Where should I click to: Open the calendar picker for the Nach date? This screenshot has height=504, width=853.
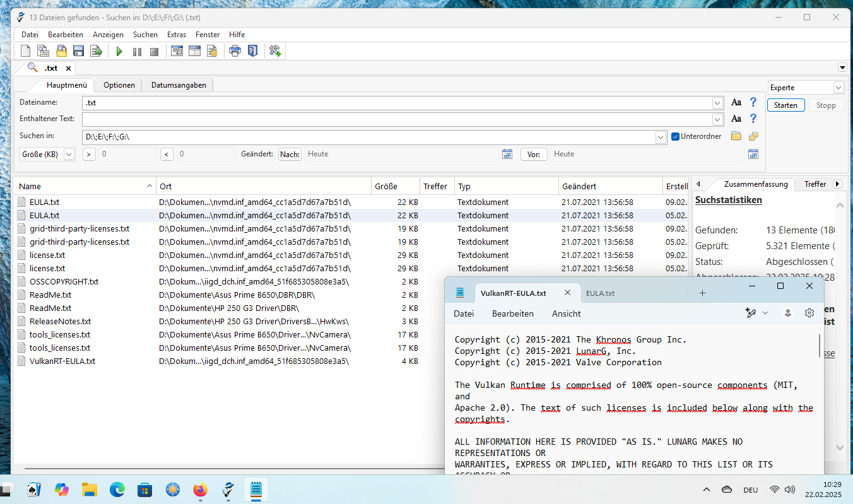click(x=507, y=154)
